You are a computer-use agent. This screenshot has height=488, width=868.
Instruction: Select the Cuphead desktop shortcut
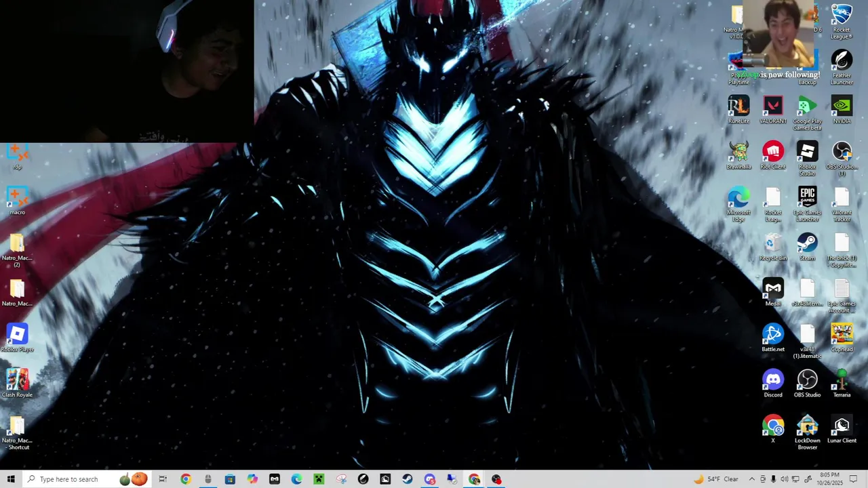[x=842, y=338]
